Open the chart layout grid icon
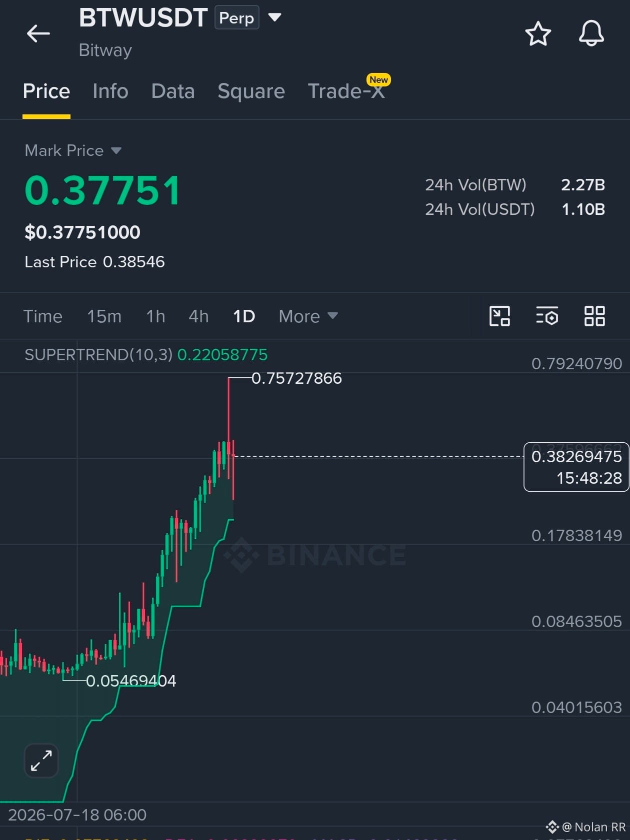The height and width of the screenshot is (840, 630). (x=594, y=316)
